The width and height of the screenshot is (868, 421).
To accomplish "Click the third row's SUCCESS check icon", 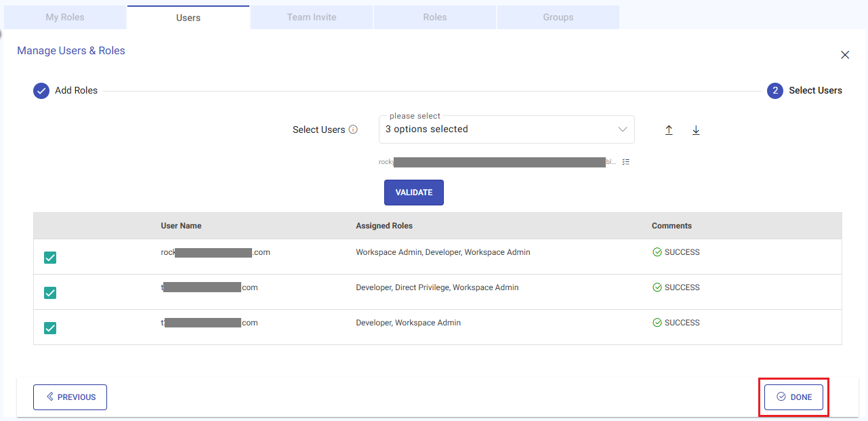I will click(x=657, y=323).
